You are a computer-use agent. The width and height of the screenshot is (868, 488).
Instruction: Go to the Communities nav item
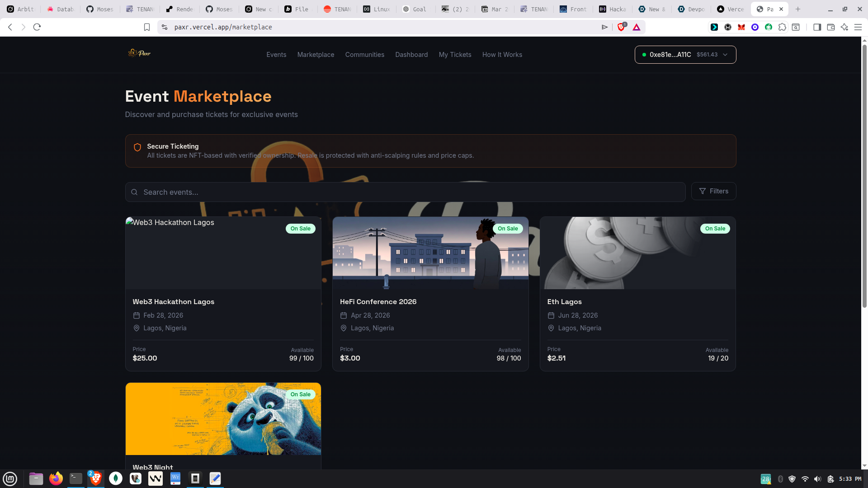click(364, 55)
